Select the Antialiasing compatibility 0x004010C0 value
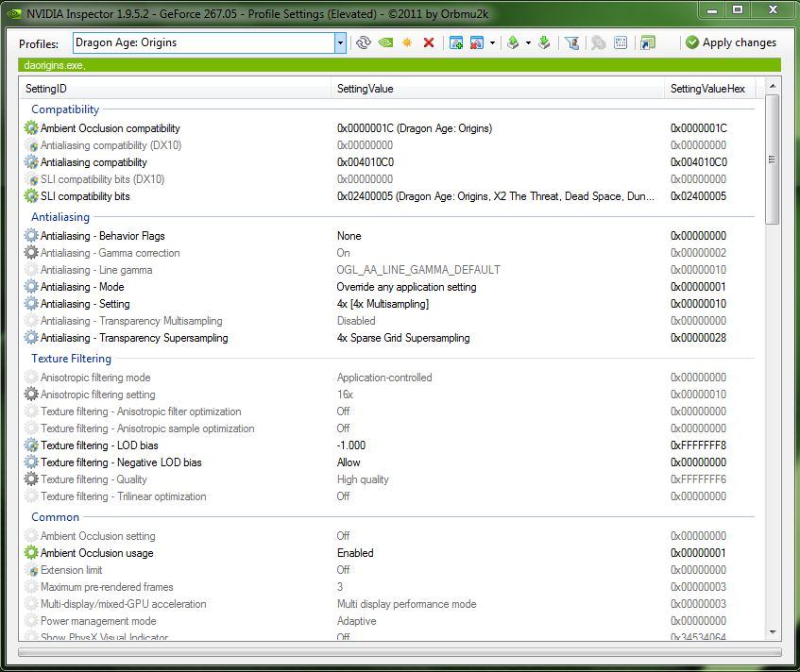The height and width of the screenshot is (672, 800). coord(366,162)
